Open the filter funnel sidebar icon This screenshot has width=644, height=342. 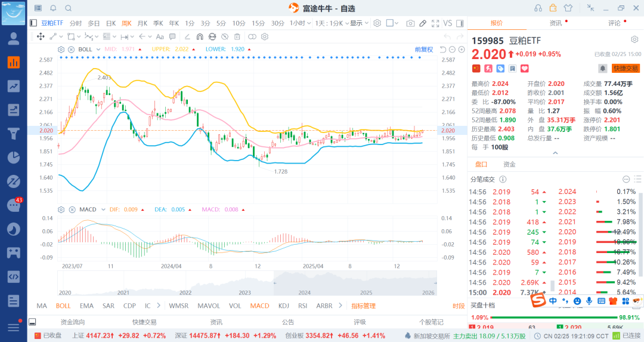pyautogui.click(x=14, y=134)
